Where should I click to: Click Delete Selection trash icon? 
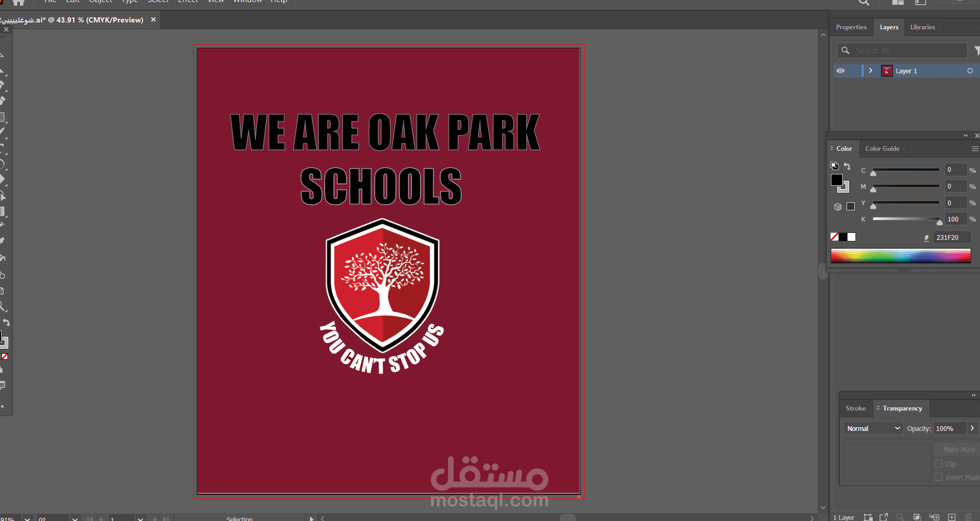tap(970, 517)
